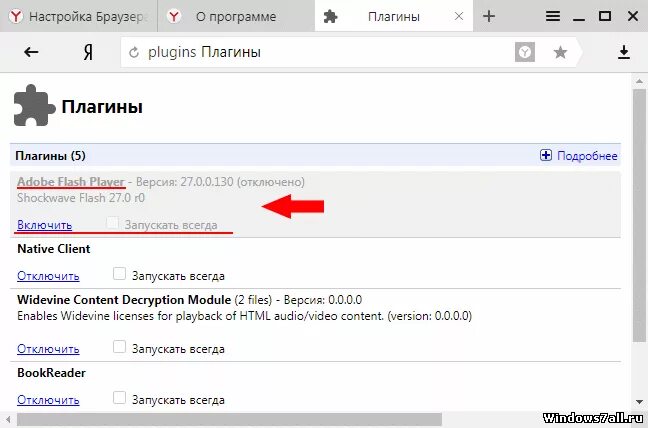This screenshot has width=648, height=428.
Task: Click the Native Client plugin name
Action: (x=54, y=249)
